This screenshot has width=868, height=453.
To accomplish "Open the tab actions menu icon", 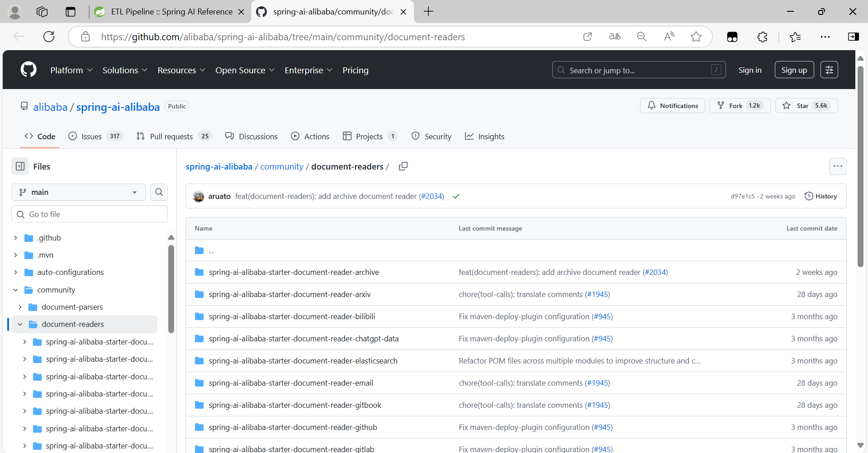I will click(71, 12).
